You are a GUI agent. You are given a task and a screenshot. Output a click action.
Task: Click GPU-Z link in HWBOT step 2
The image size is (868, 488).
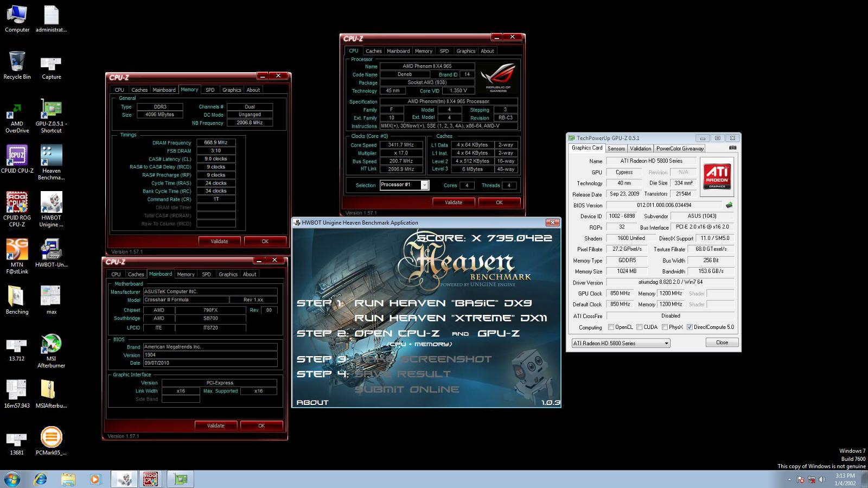[x=499, y=333]
